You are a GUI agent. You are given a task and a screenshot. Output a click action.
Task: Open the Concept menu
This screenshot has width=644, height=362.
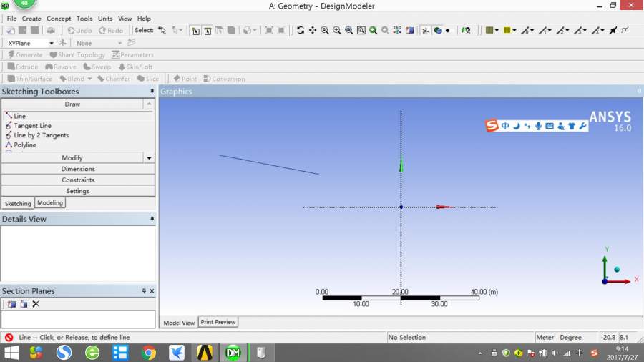click(x=59, y=19)
